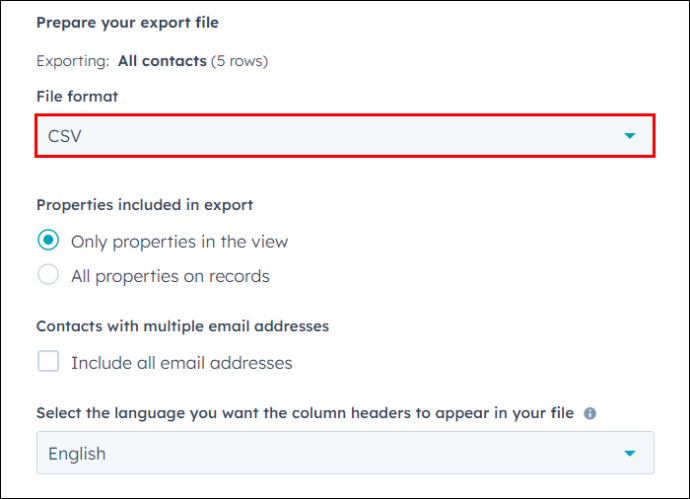690x499 pixels.
Task: Click the caret arrow in English dropdown
Action: (630, 453)
